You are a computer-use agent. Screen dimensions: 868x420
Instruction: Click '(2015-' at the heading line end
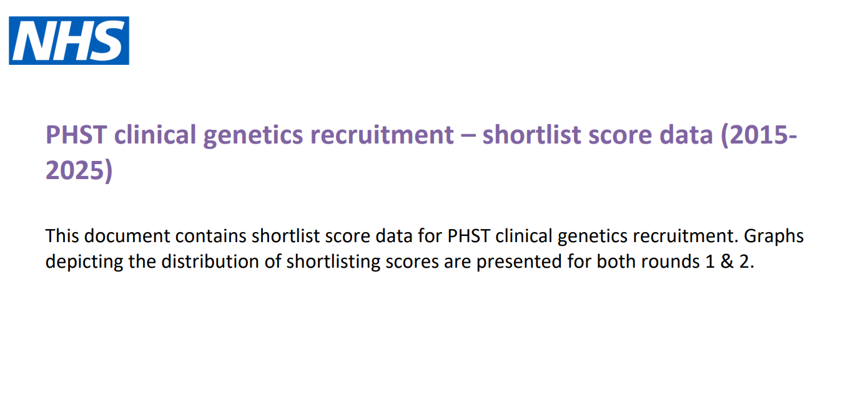(x=758, y=136)
